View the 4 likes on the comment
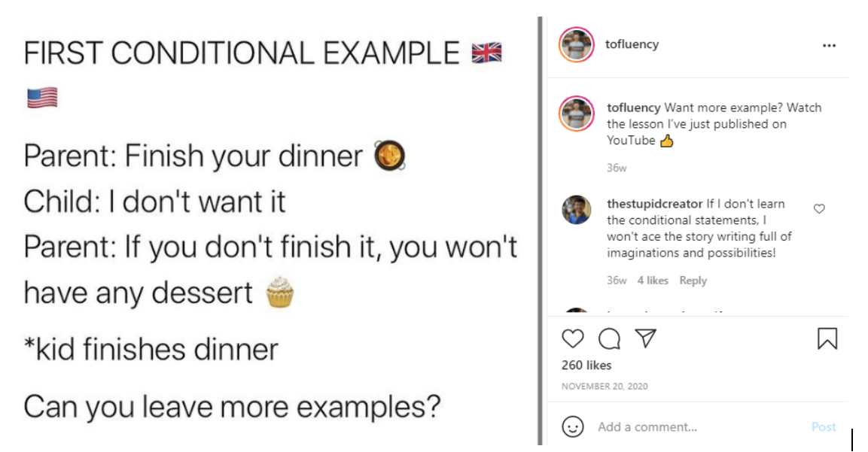This screenshot has height=452, width=868. click(653, 281)
